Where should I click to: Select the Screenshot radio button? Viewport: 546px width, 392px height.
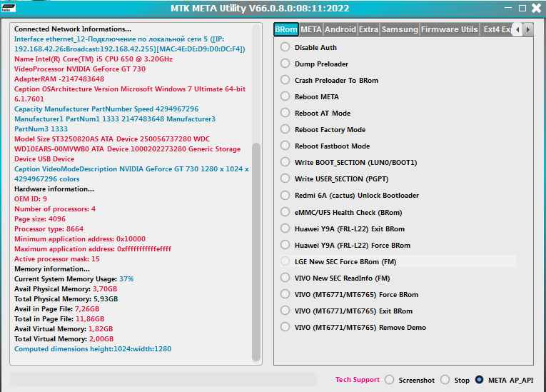[390, 380]
